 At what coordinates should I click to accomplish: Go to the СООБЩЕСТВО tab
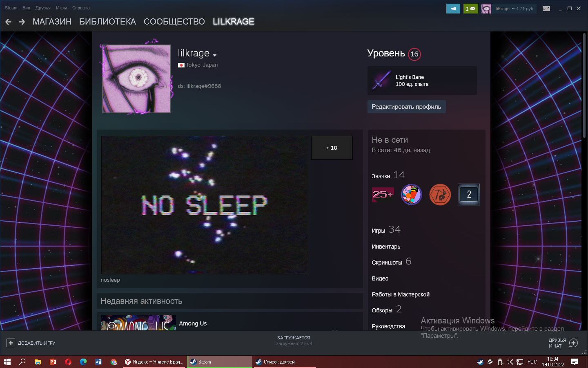174,22
